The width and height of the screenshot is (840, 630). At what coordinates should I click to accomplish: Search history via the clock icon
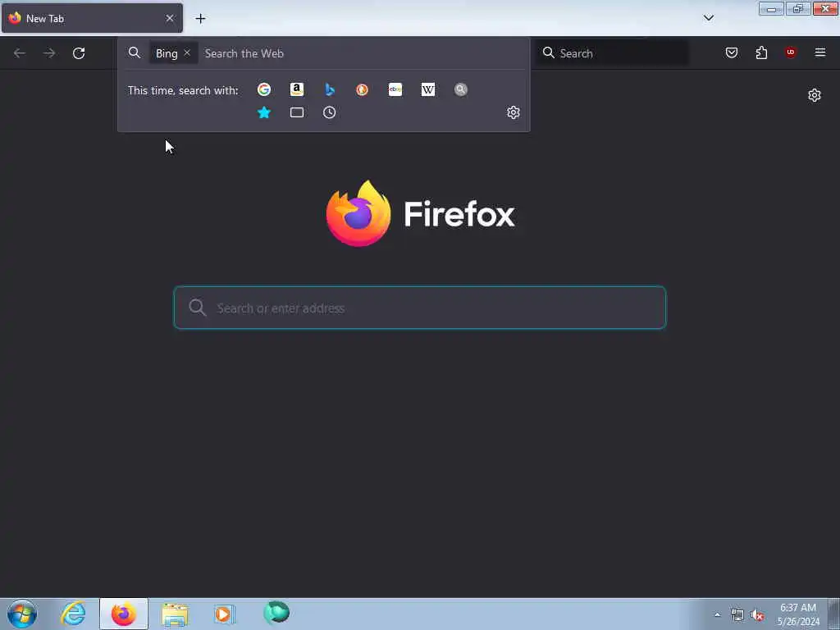point(330,112)
